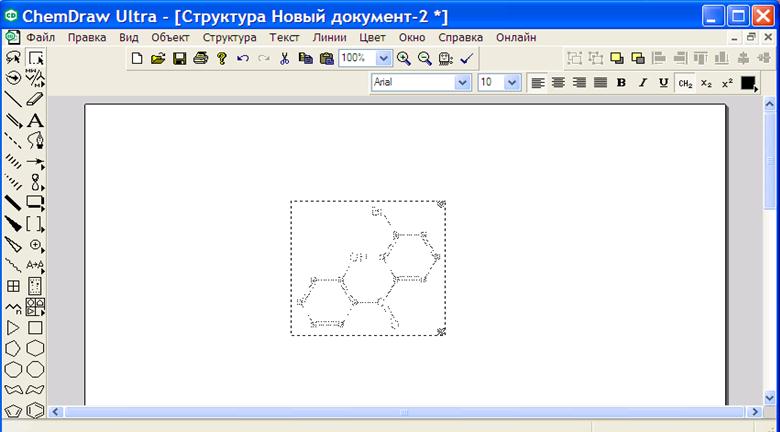Toggle subscript x2 formatting

click(706, 83)
